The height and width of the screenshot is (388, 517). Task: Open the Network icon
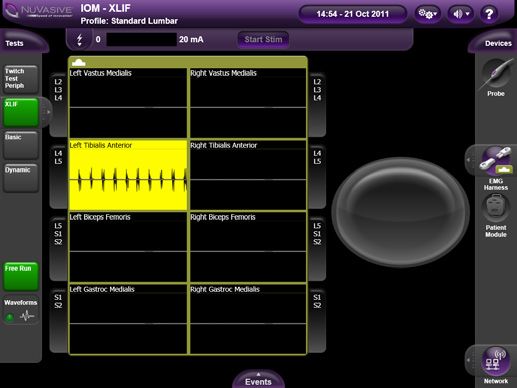pyautogui.click(x=495, y=361)
